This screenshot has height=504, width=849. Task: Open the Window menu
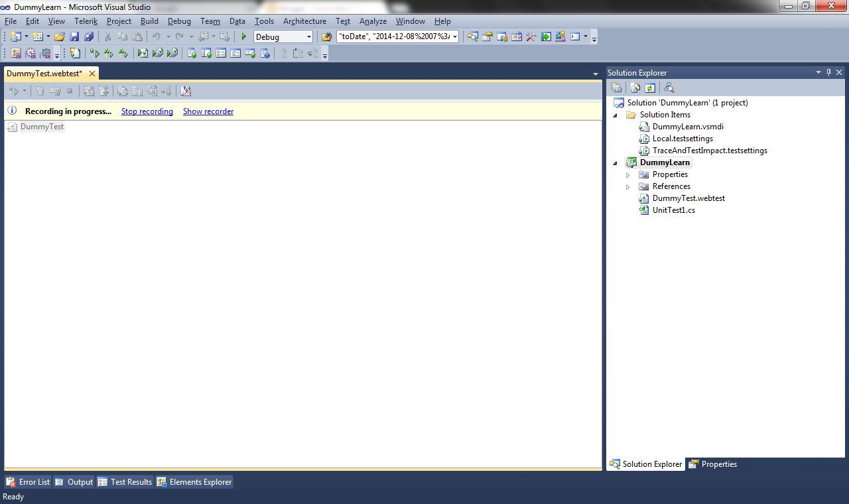tap(411, 21)
